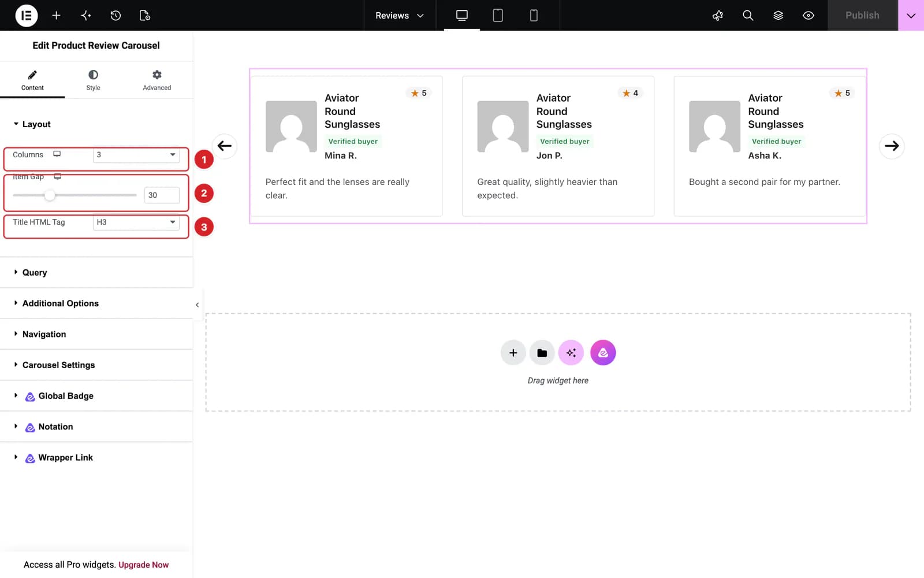The image size is (924, 578).
Task: Open the AI sparkle icon in top bar
Action: [86, 16]
